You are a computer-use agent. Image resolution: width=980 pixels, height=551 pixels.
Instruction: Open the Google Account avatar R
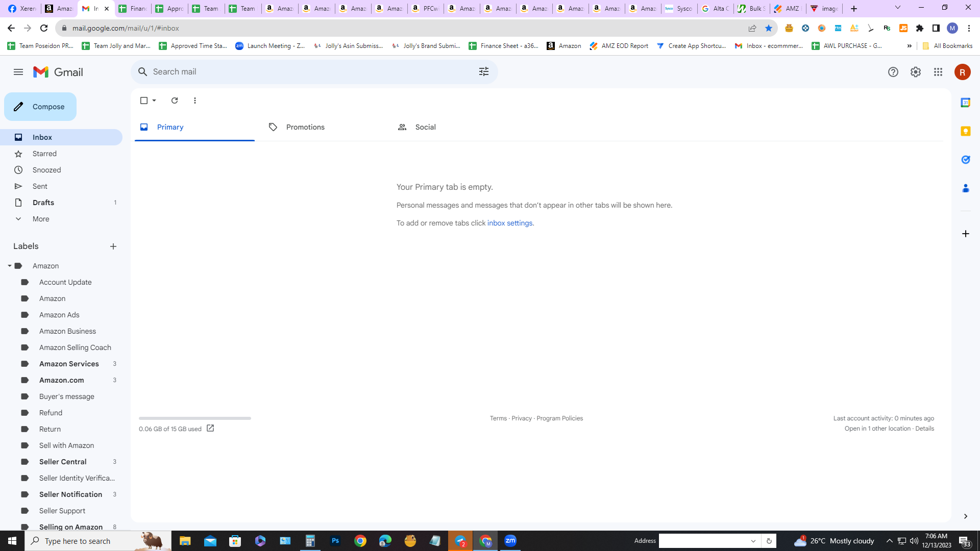point(962,72)
